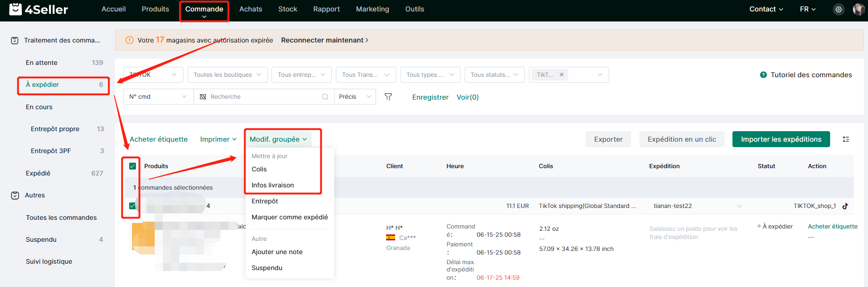Click Expédition en un clic button
The height and width of the screenshot is (287, 868).
(682, 139)
